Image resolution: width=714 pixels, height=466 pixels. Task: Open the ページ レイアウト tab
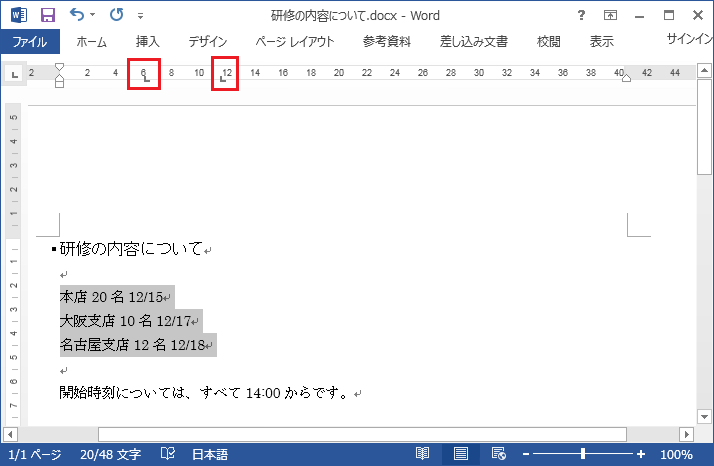coord(295,41)
